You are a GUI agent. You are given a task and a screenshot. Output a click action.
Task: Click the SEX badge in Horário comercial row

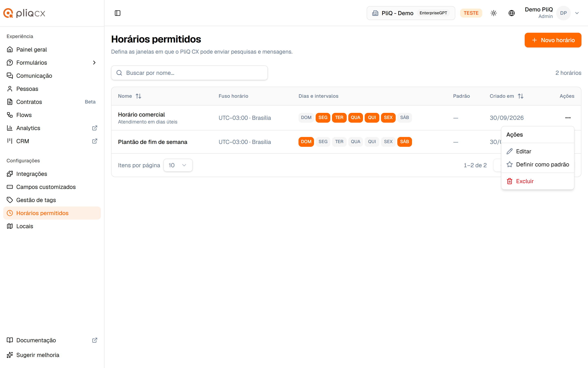(x=388, y=118)
